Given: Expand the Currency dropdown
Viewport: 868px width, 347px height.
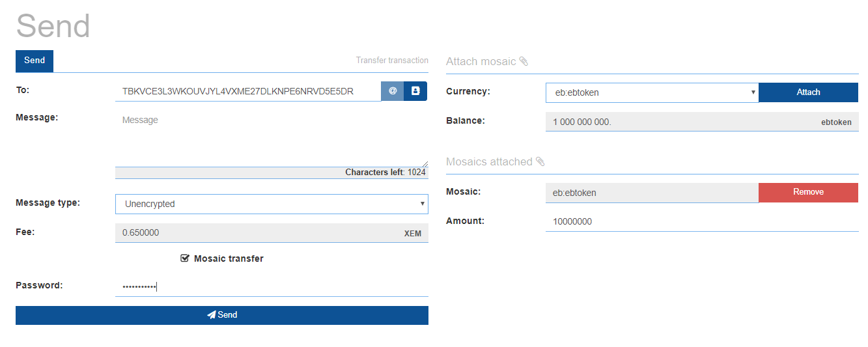Looking at the screenshot, I should 652,92.
